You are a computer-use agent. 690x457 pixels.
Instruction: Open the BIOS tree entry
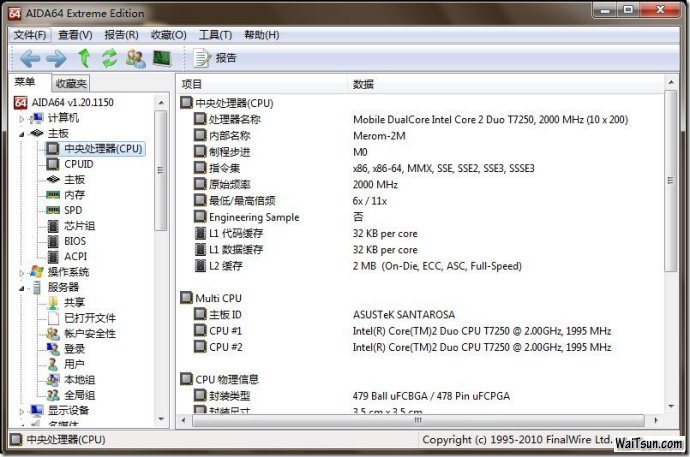(x=74, y=241)
